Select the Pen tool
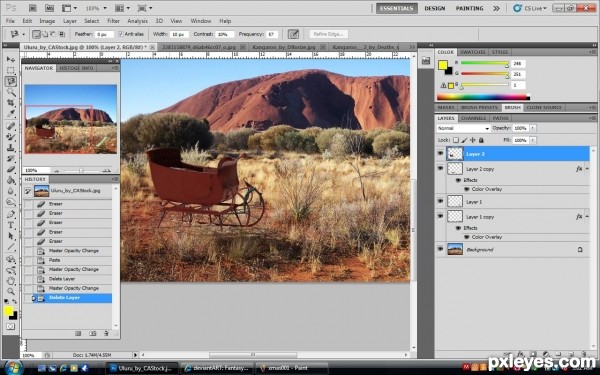This screenshot has height=375, width=600. coord(11,214)
